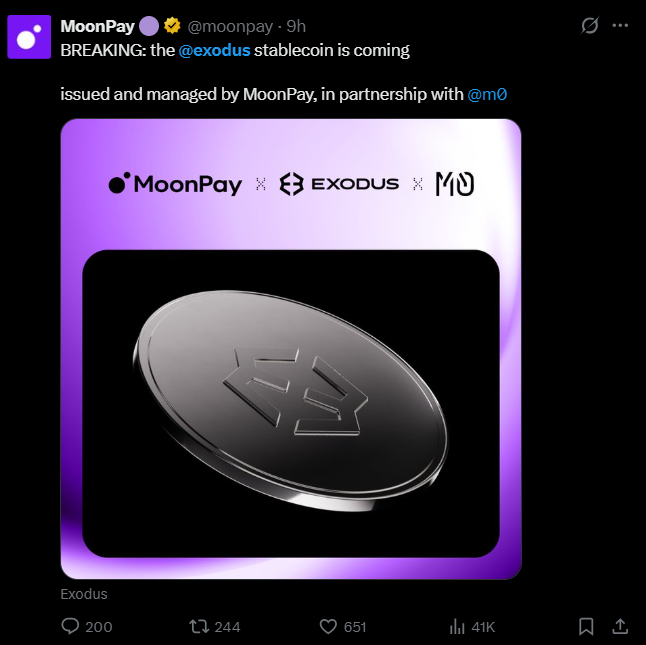646x645 pixels.
Task: Click the purple circle affiliate badge
Action: pos(149,26)
